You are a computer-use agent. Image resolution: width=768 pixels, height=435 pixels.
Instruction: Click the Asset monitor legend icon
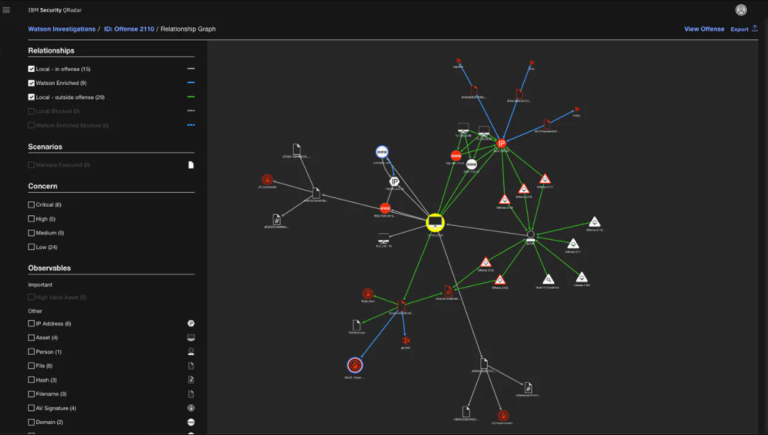tap(191, 338)
